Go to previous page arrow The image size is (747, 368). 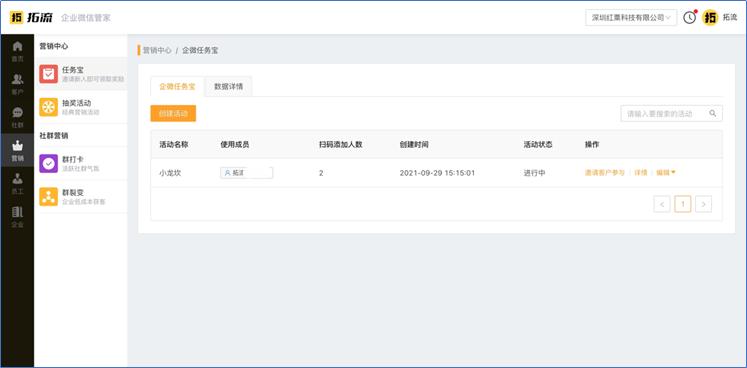click(662, 204)
